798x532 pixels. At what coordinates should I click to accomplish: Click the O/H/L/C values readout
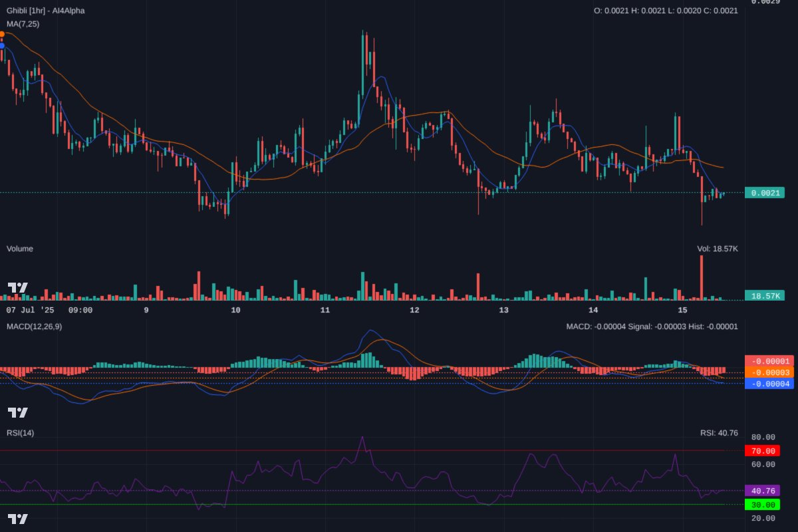point(666,11)
